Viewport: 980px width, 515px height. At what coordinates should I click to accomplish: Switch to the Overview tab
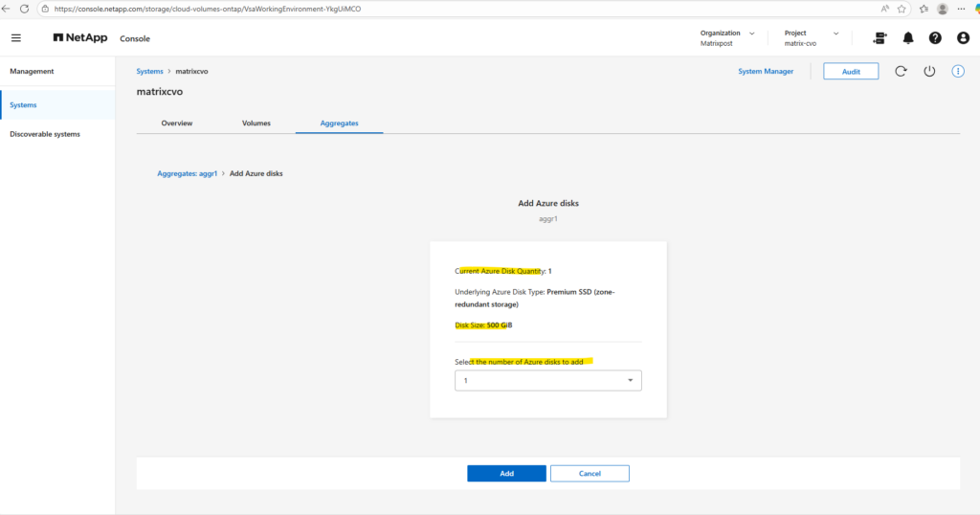176,123
